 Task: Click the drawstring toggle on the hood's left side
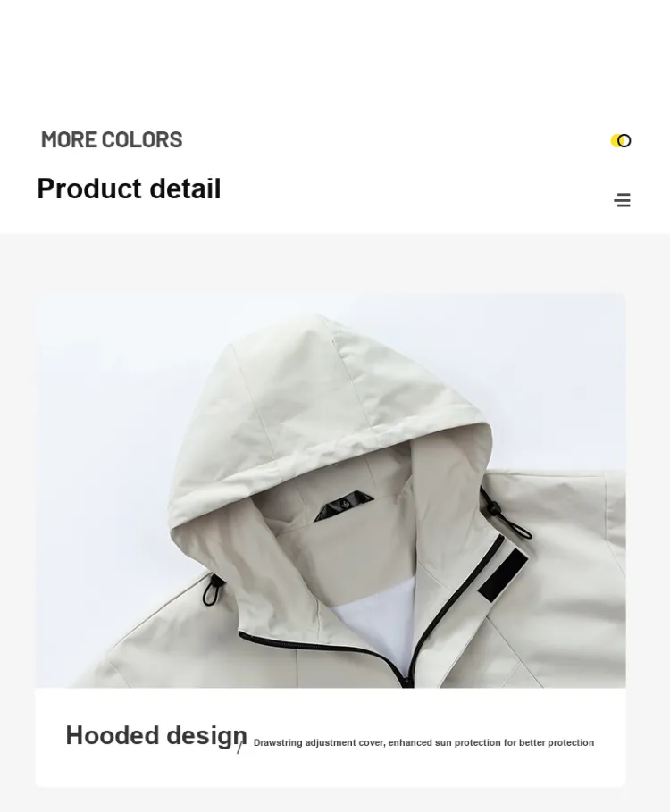click(x=212, y=590)
